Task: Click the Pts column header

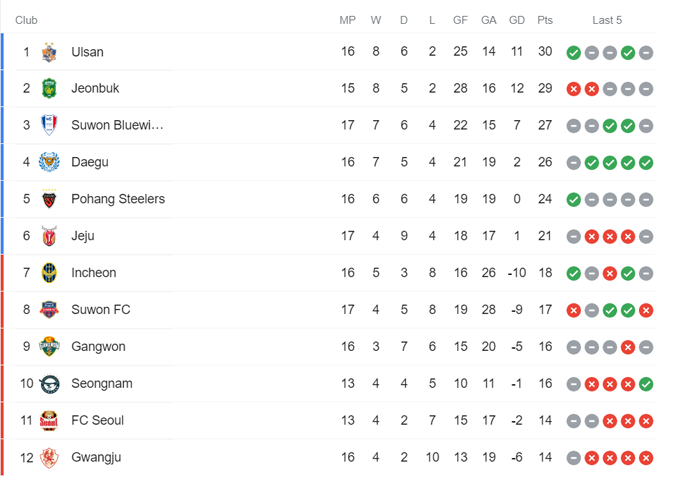Action: pos(544,20)
